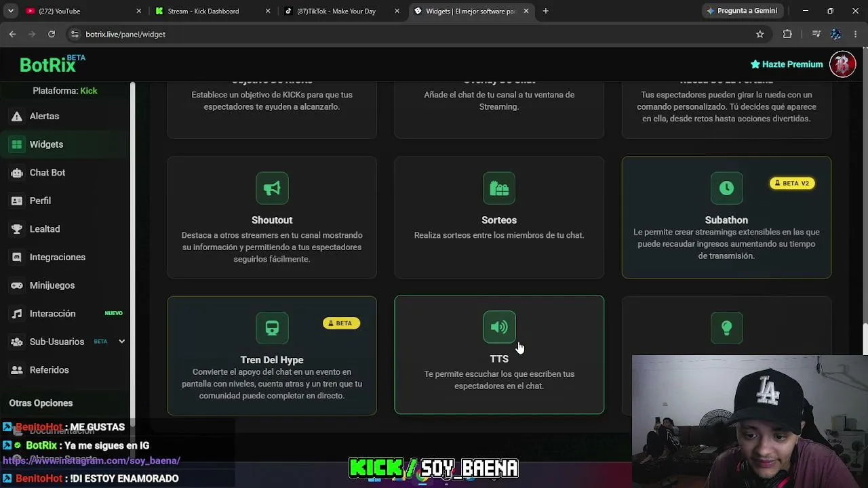Click the 'Plataforma: Kick' label

pos(65,91)
